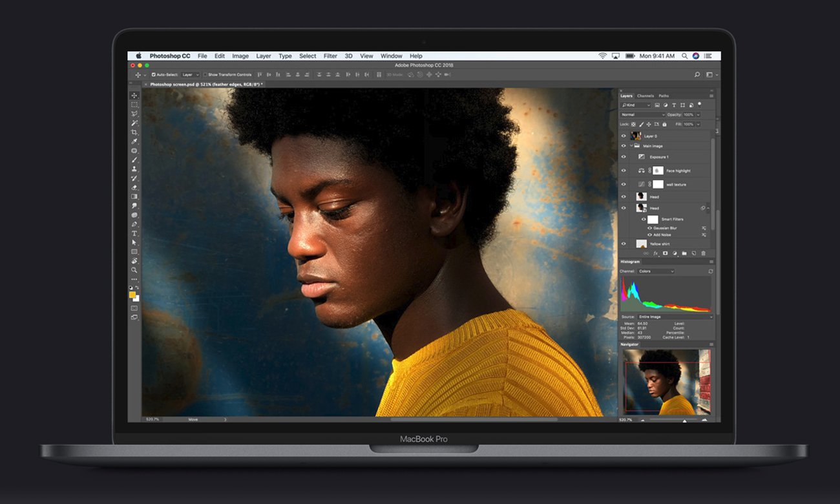The image size is (840, 504).
Task: Click the create new layer icon
Action: tap(694, 253)
